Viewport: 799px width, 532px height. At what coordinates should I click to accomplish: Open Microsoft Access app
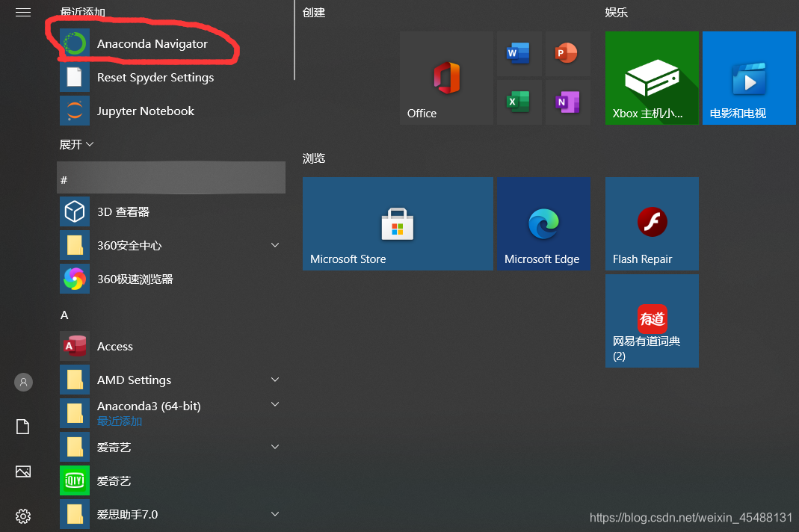pos(172,347)
